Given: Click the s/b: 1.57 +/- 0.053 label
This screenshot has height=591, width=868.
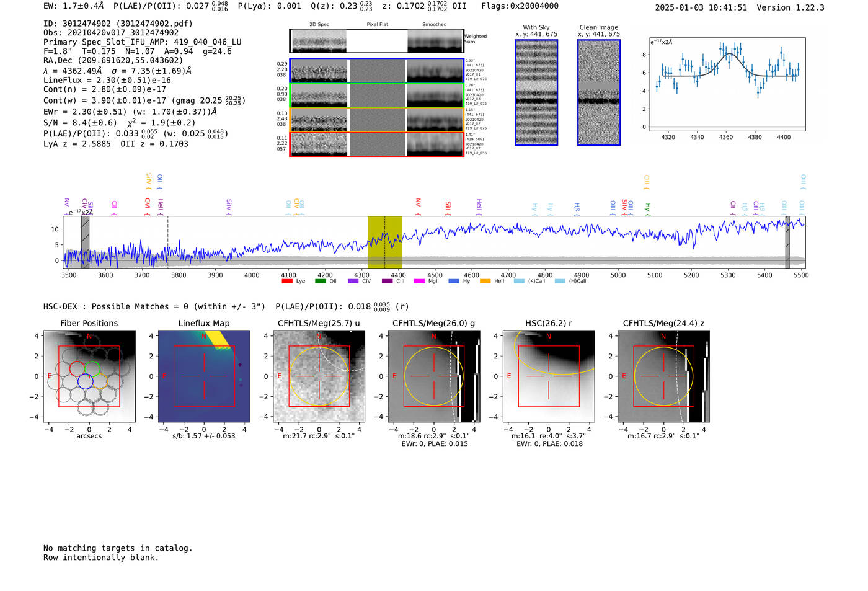Looking at the screenshot, I should point(204,436).
